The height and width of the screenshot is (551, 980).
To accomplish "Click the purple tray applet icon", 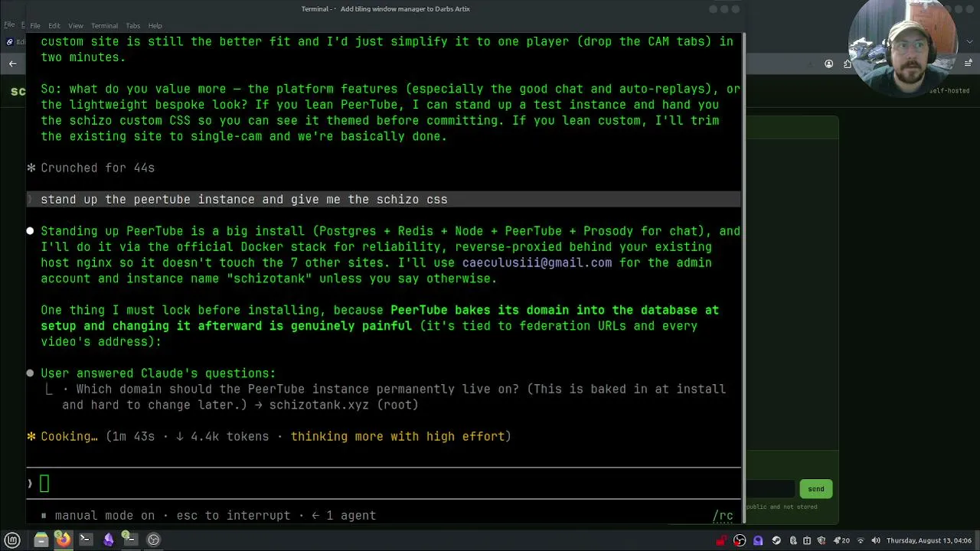I will [758, 540].
